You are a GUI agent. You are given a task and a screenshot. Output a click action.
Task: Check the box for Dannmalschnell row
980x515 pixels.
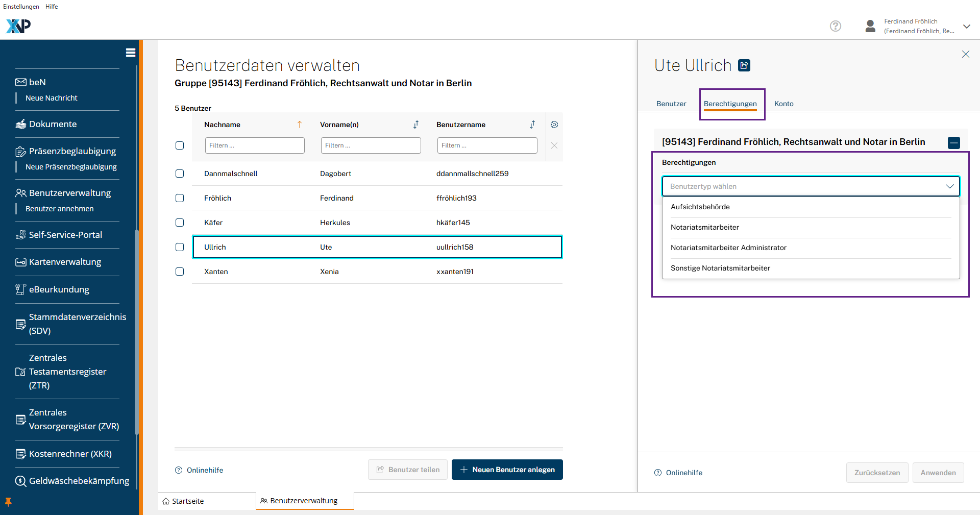click(x=180, y=174)
